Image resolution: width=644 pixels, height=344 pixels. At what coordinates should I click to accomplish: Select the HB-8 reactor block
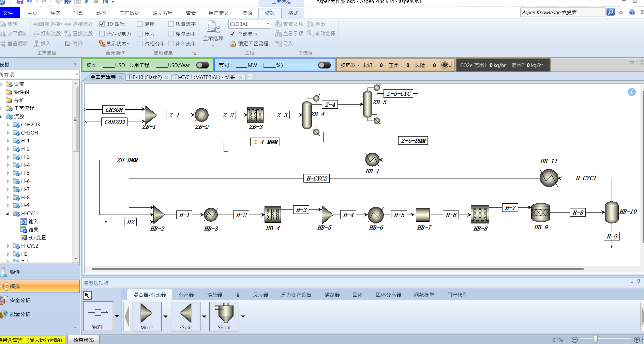click(x=480, y=214)
